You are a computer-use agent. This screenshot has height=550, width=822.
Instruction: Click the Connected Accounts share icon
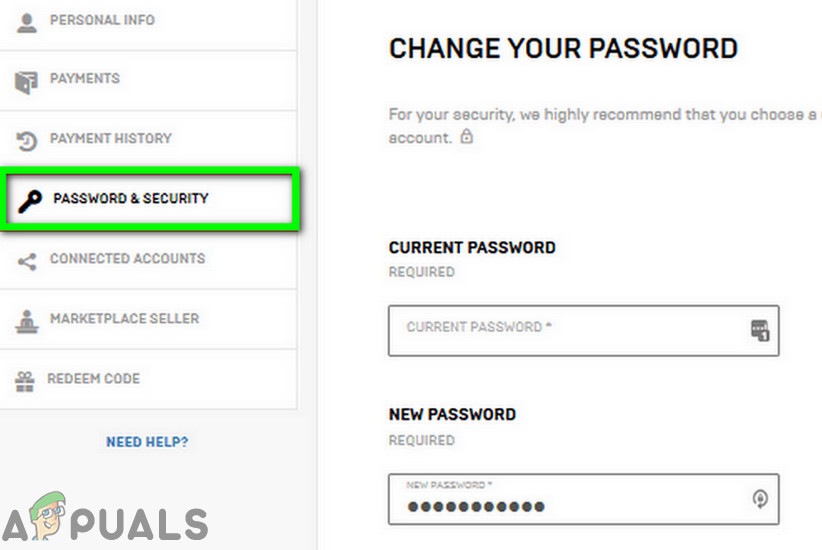pos(27,261)
